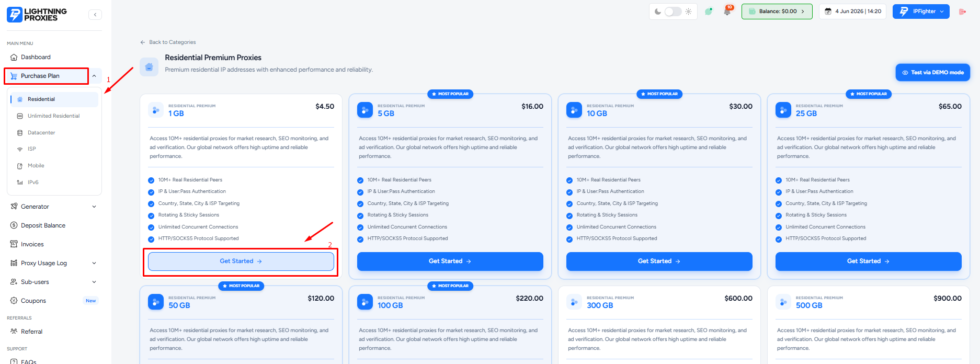Expand the Generator menu chevron
980x364 pixels.
point(94,207)
